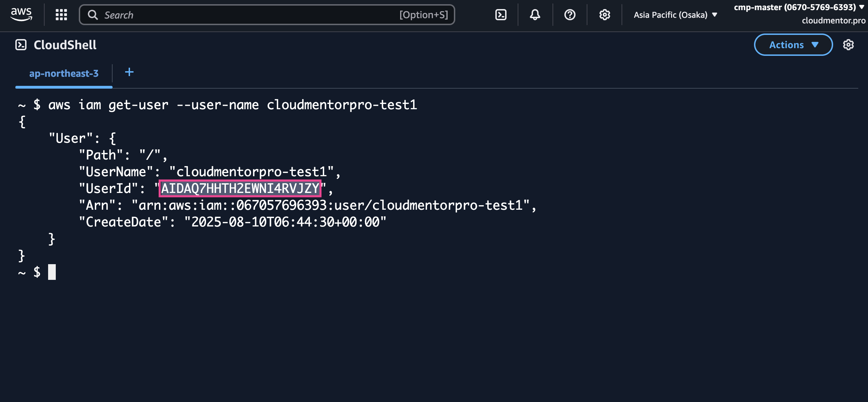Expand the Asia Pacific (Osaka) region dropdown

(675, 15)
